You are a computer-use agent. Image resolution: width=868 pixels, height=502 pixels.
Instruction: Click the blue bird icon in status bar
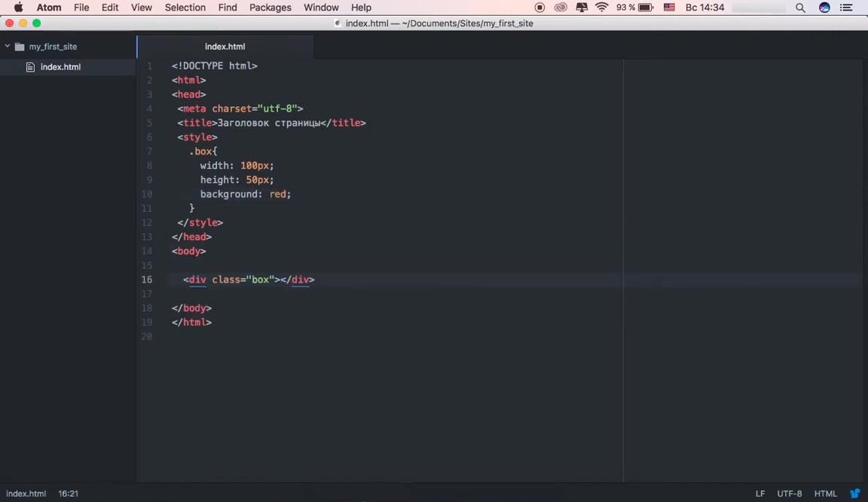[x=855, y=494]
